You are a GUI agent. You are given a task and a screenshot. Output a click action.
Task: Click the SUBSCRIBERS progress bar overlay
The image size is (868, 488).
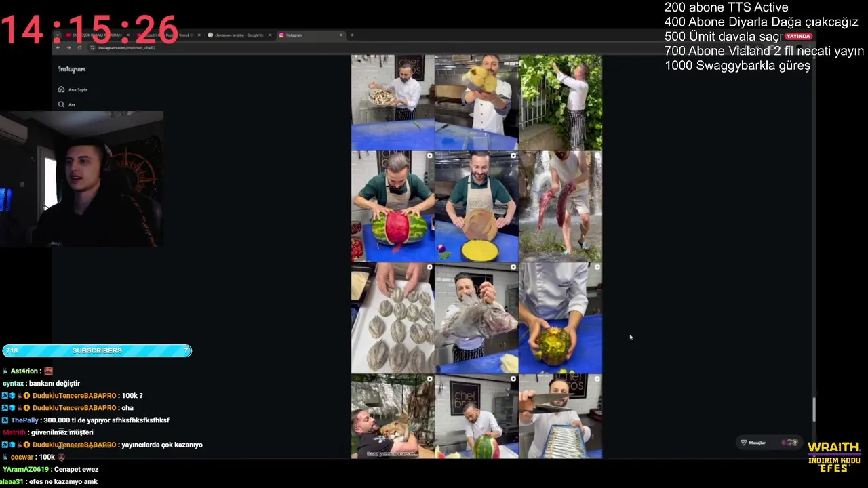[96, 350]
